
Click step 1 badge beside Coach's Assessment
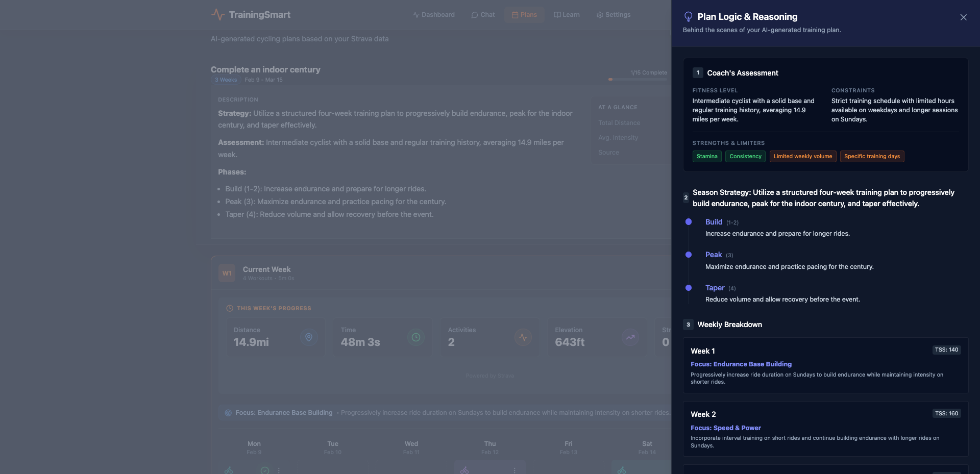pos(698,73)
